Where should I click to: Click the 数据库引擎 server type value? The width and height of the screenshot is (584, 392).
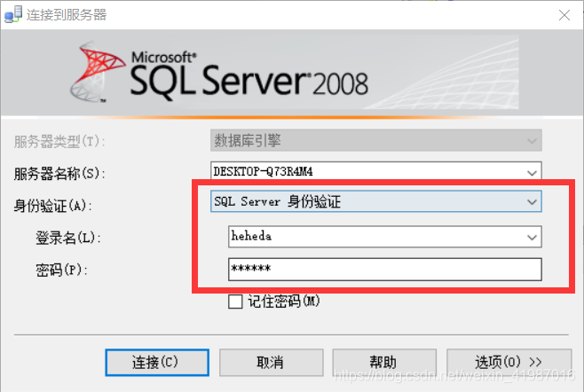tap(248, 141)
